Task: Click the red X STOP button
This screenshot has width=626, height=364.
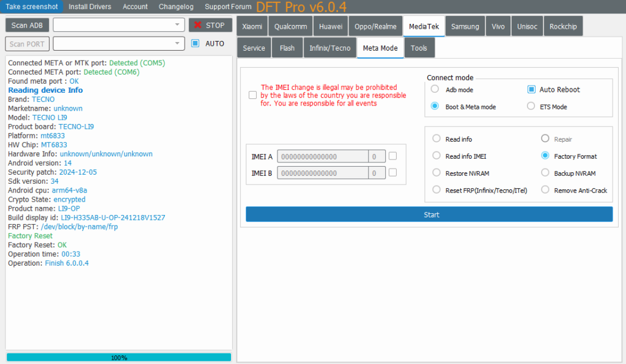Action: [210, 25]
